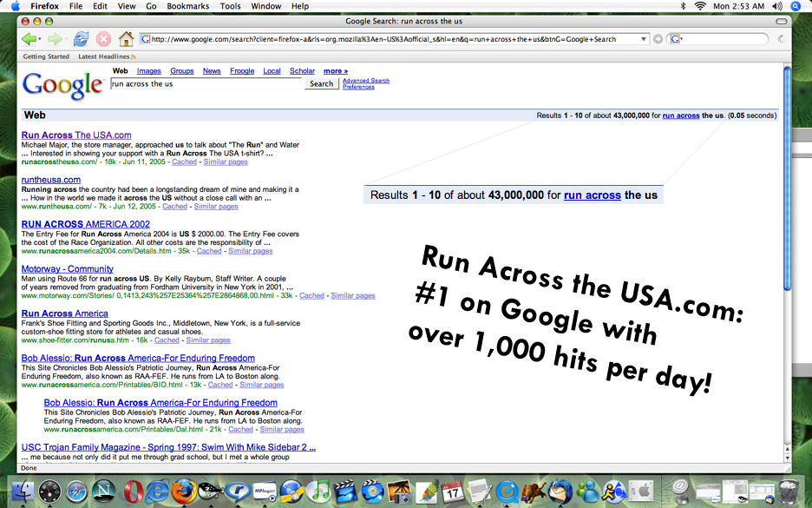Click the Google Search button
812x508 pixels.
point(321,84)
